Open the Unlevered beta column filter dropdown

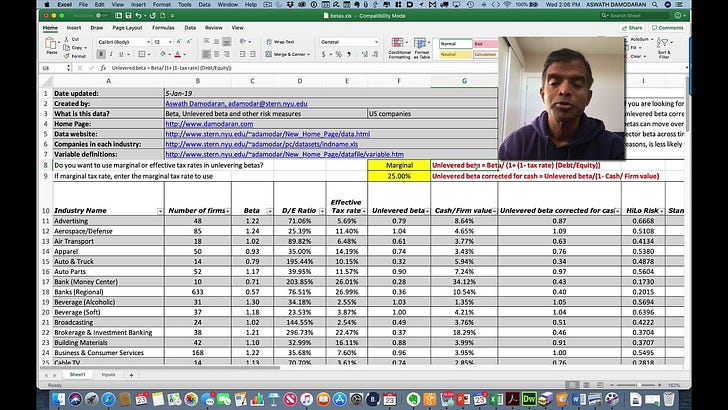[427, 211]
